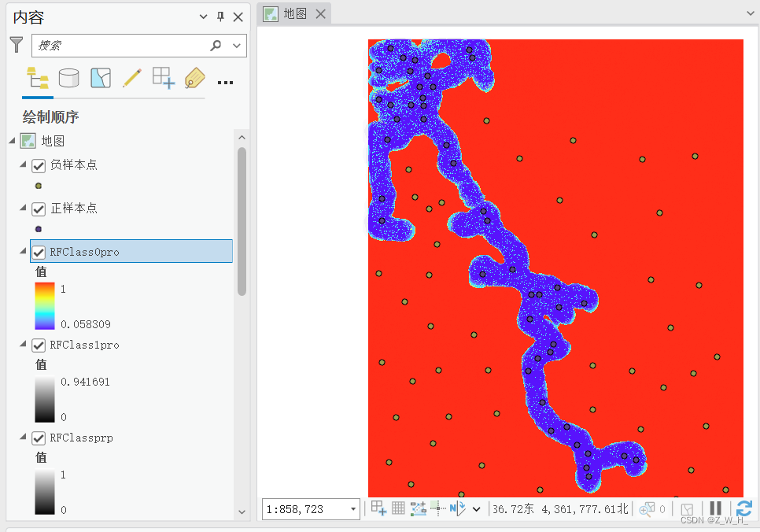This screenshot has width=760, height=532.
Task: Click the Contents scrollbar down arrow
Action: click(x=242, y=512)
